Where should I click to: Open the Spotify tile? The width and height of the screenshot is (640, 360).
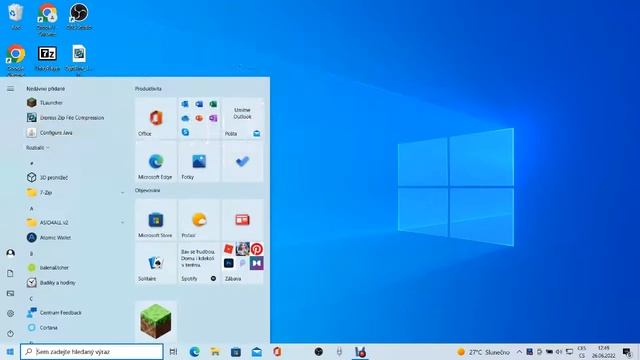pos(199,263)
